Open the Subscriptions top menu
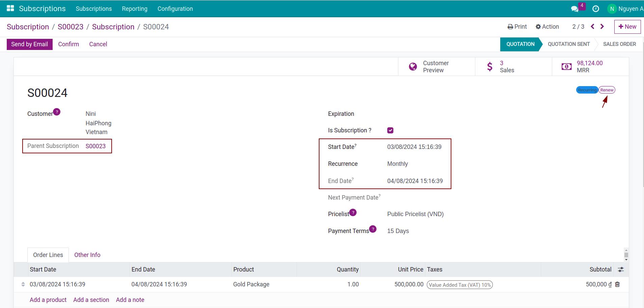This screenshot has width=644, height=308. [x=94, y=9]
